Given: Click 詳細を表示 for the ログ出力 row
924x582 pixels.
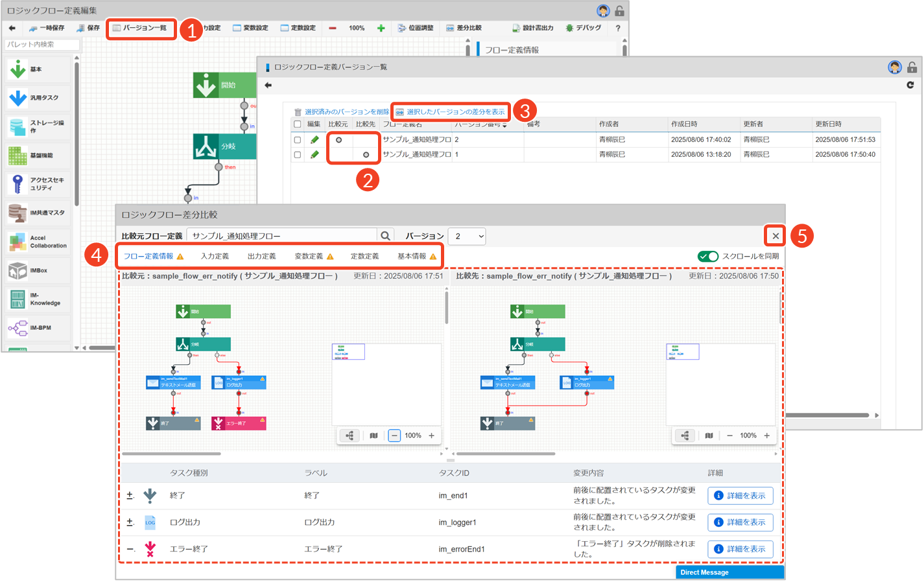Looking at the screenshot, I should tap(740, 522).
